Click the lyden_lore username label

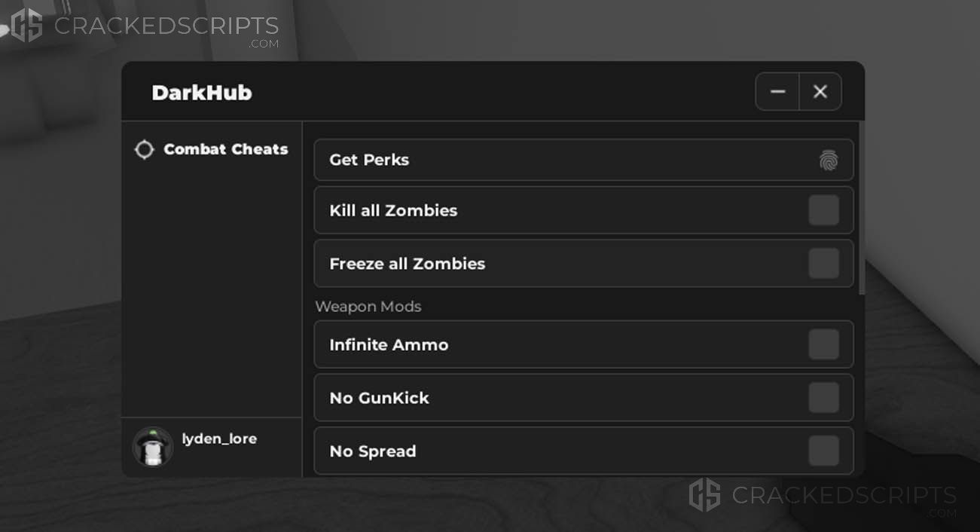(219, 439)
